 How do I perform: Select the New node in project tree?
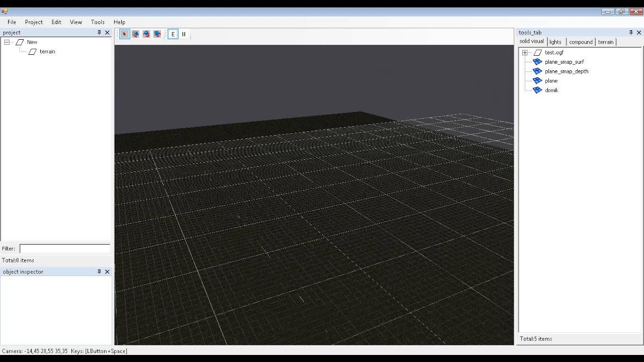pos(32,42)
